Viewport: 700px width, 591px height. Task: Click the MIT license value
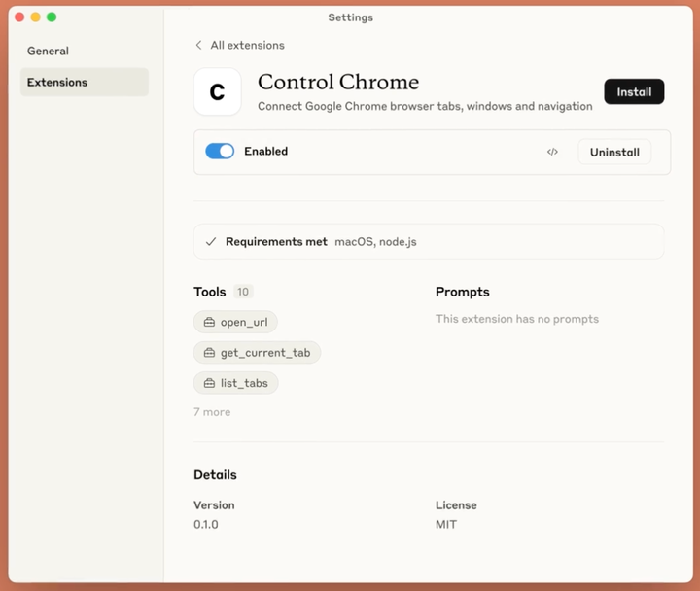click(x=446, y=525)
